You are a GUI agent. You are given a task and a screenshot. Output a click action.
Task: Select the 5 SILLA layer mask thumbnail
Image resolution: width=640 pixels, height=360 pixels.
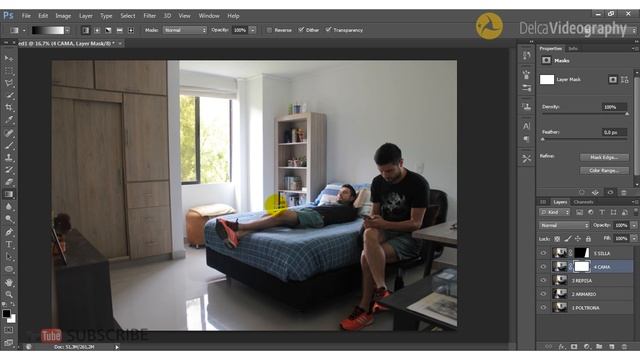582,253
